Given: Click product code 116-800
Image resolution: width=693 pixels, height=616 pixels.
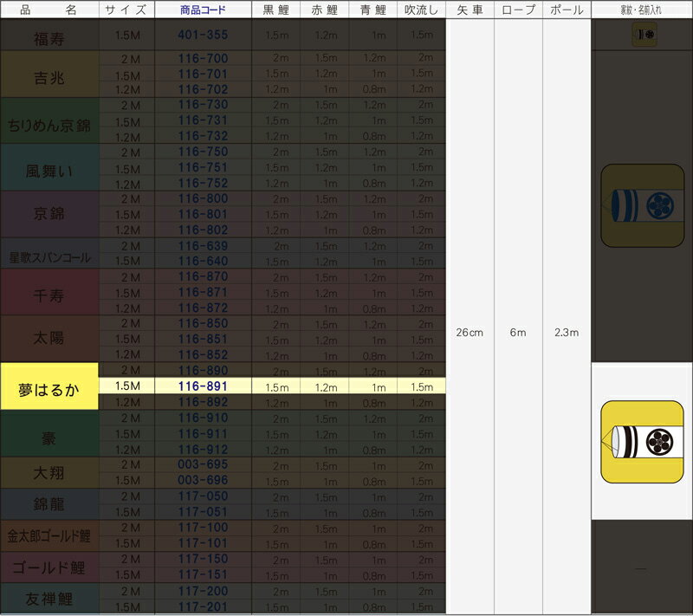Looking at the screenshot, I should pos(203,198).
